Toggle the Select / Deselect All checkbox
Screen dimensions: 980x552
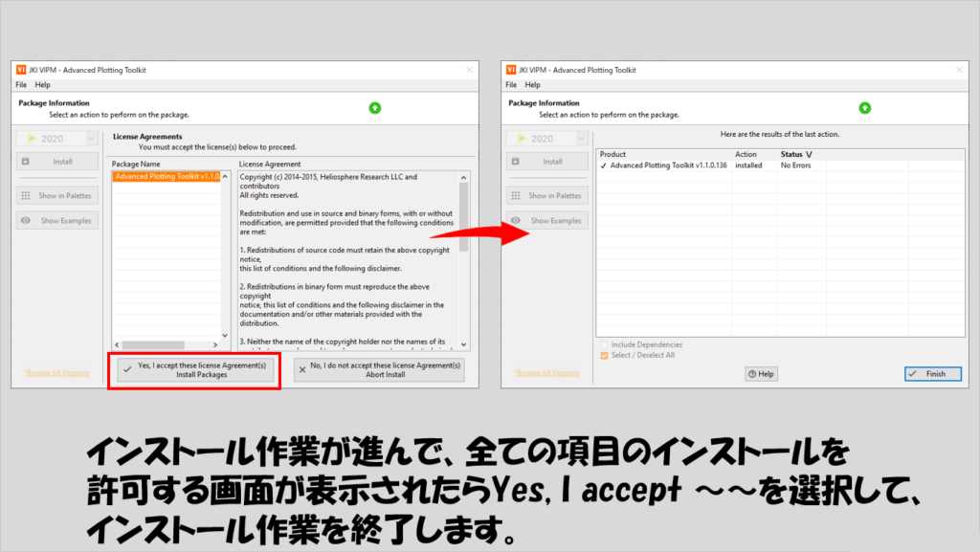[x=604, y=356]
